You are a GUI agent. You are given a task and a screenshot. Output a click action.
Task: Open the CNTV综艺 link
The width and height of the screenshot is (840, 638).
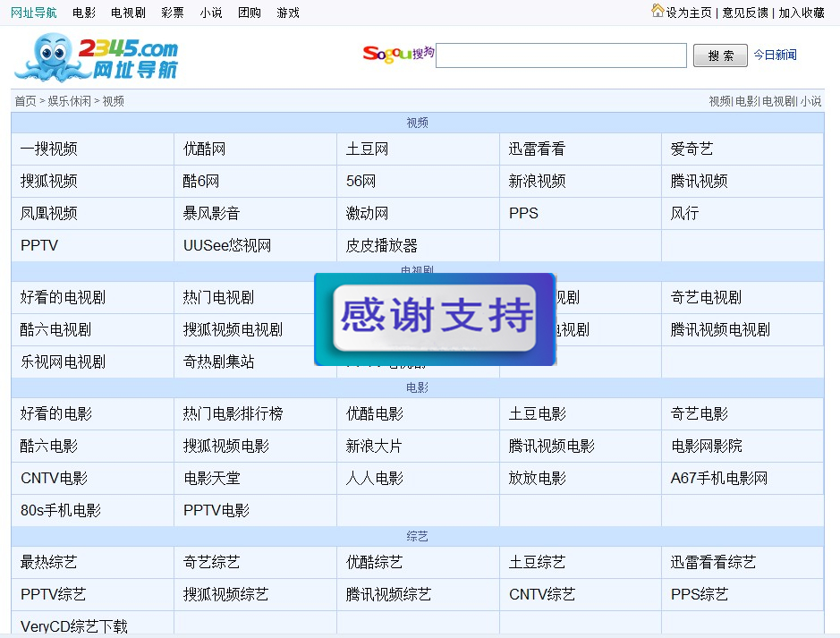[541, 594]
